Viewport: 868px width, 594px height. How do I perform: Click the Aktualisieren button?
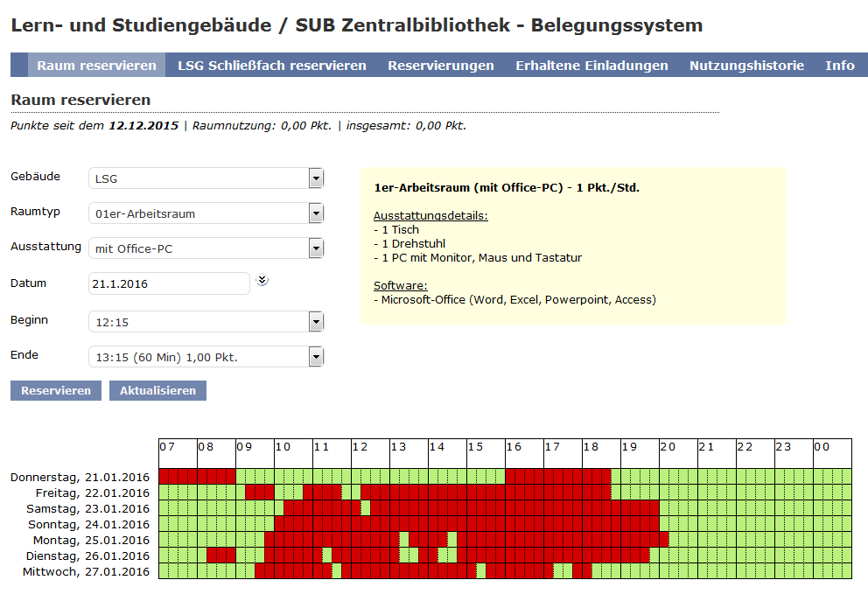coord(157,390)
